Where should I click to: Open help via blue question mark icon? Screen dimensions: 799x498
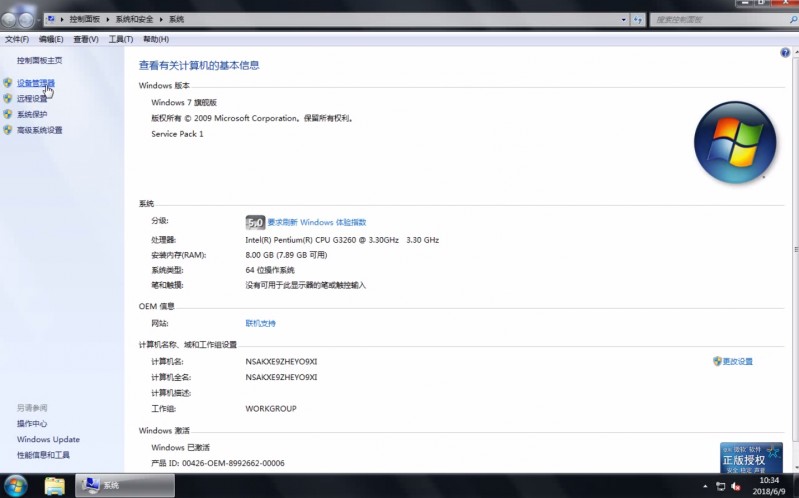click(x=785, y=53)
